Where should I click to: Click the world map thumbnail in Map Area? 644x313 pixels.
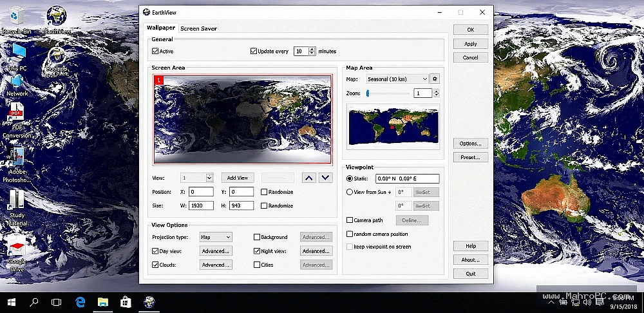[393, 126]
